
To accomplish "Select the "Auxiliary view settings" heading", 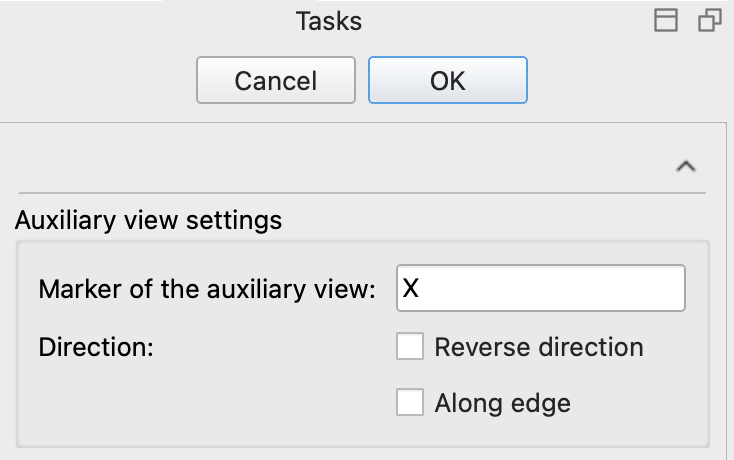I will click(x=148, y=219).
